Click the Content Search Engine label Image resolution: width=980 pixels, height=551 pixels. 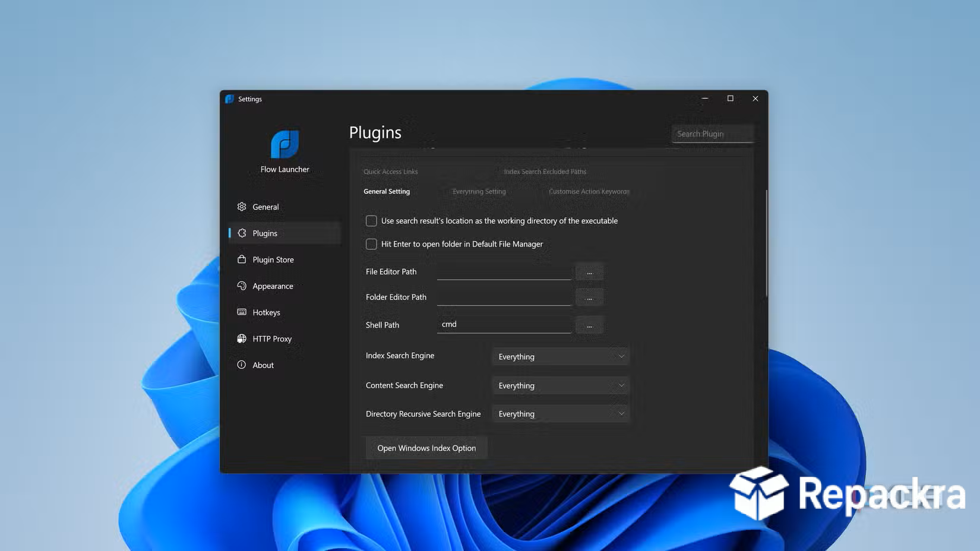tap(404, 385)
